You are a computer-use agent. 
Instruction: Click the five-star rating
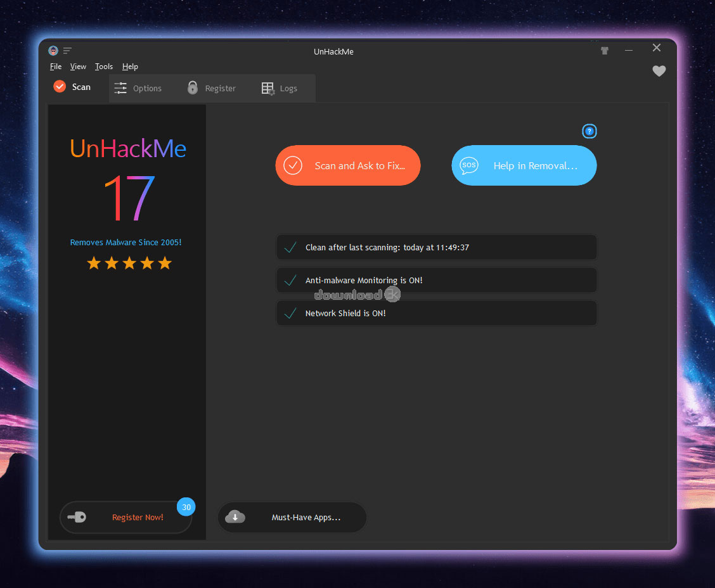click(x=129, y=263)
